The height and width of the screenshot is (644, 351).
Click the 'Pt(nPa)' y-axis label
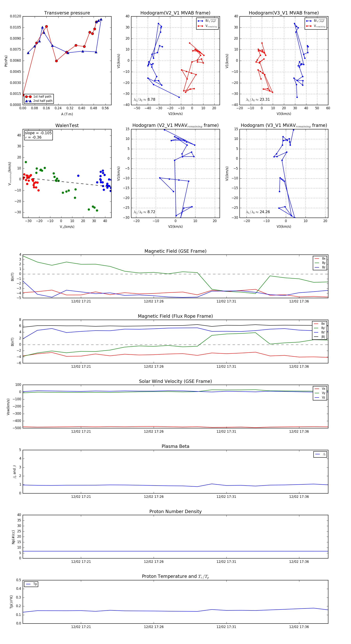coord(6,61)
